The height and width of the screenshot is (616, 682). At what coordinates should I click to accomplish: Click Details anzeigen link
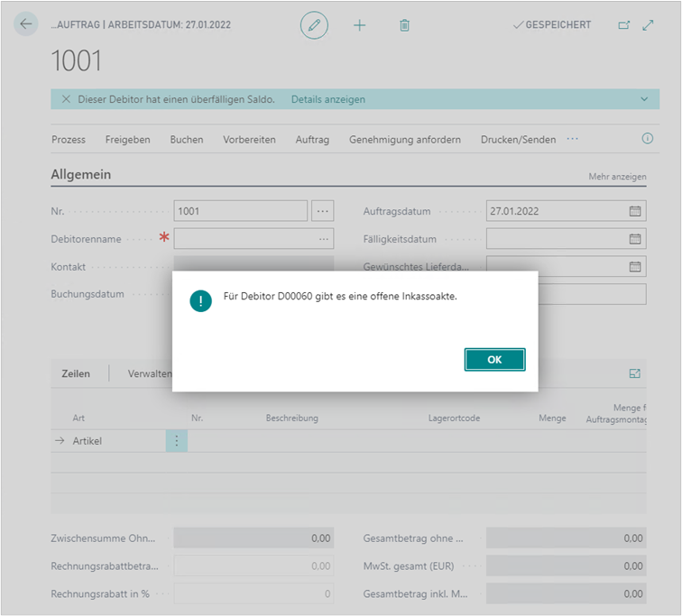pos(328,99)
